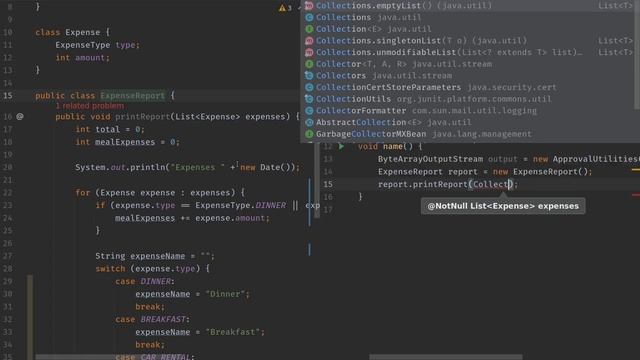This screenshot has height=360, width=640.
Task: Click 'expenseName = "Breakfast";' line
Action: coord(200,332)
